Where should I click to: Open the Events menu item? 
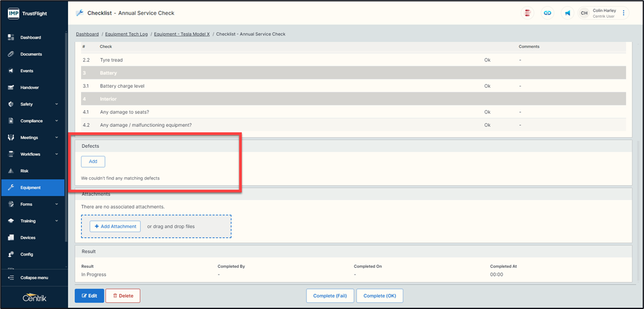26,71
